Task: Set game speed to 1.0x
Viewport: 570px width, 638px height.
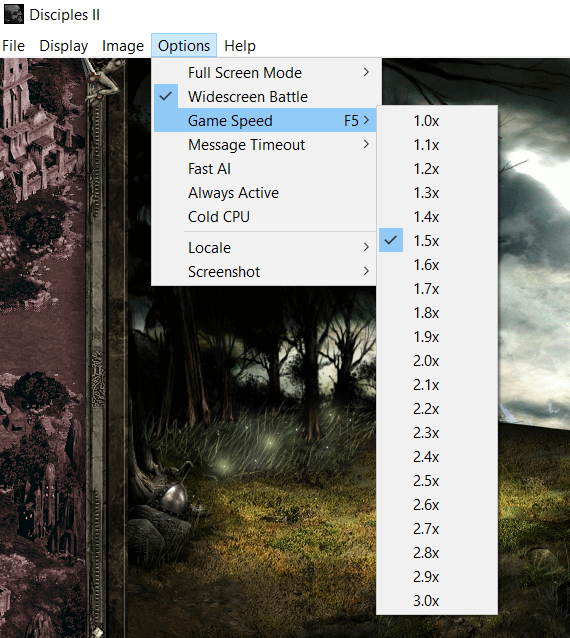Action: click(x=437, y=120)
